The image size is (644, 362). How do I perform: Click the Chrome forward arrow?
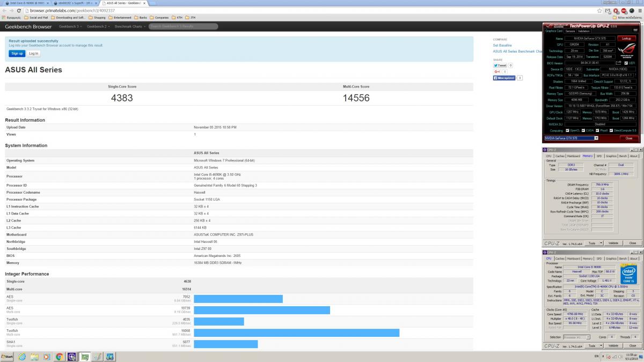coord(12,11)
